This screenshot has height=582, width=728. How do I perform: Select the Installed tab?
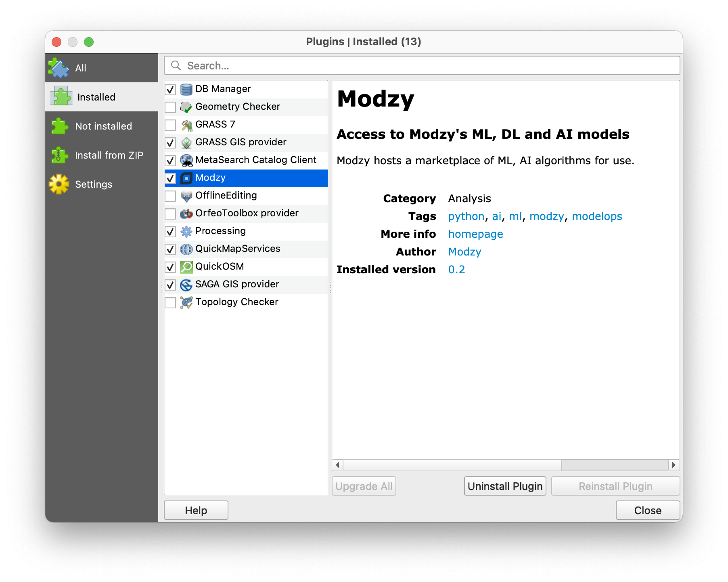(x=102, y=97)
